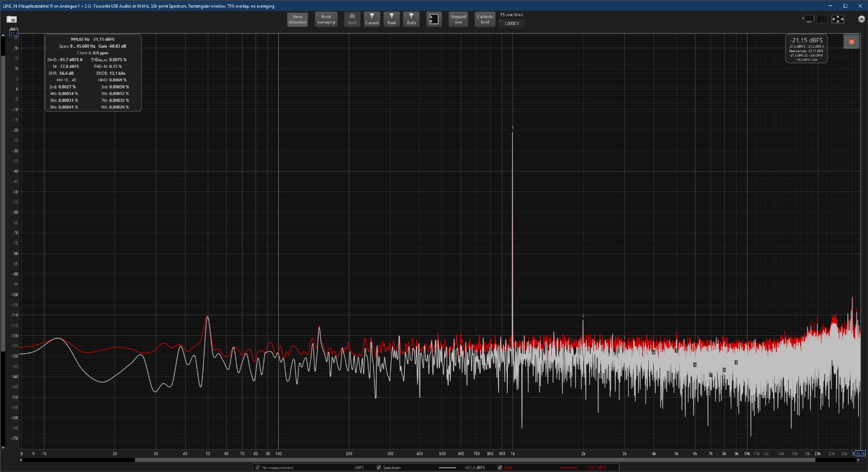Click HHD 0,0069 % value
Screen dimensions: 868x472
(118, 80)
